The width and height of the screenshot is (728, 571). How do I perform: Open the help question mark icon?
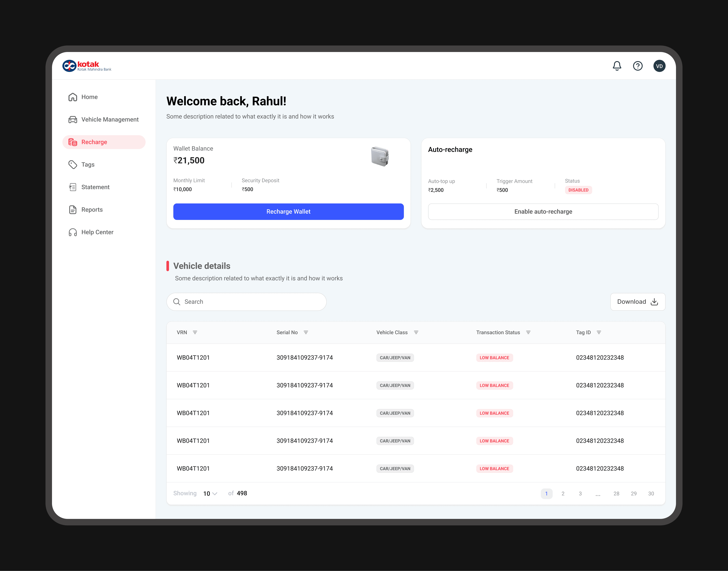click(637, 66)
